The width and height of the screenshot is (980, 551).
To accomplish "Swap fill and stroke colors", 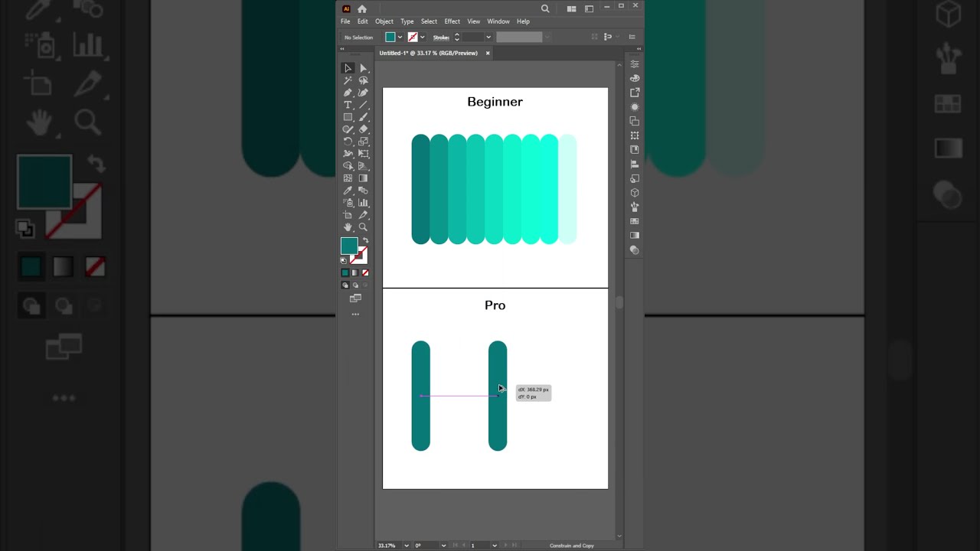I will [365, 241].
